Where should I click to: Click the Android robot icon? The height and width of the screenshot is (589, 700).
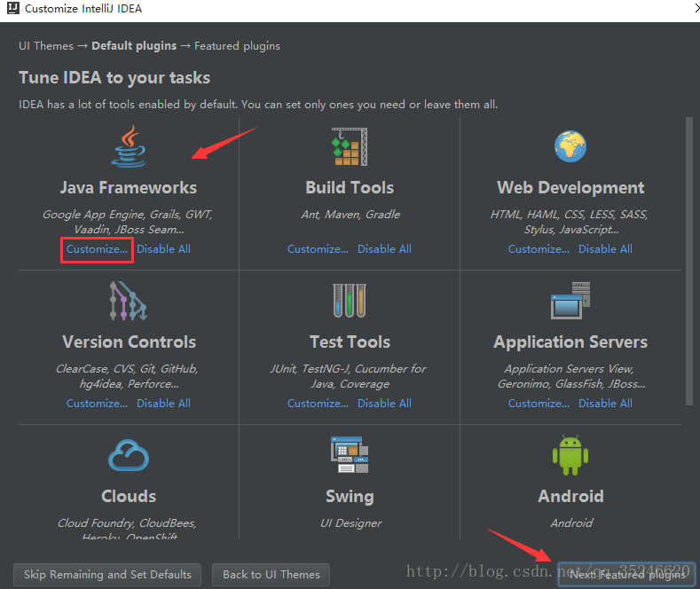click(570, 455)
